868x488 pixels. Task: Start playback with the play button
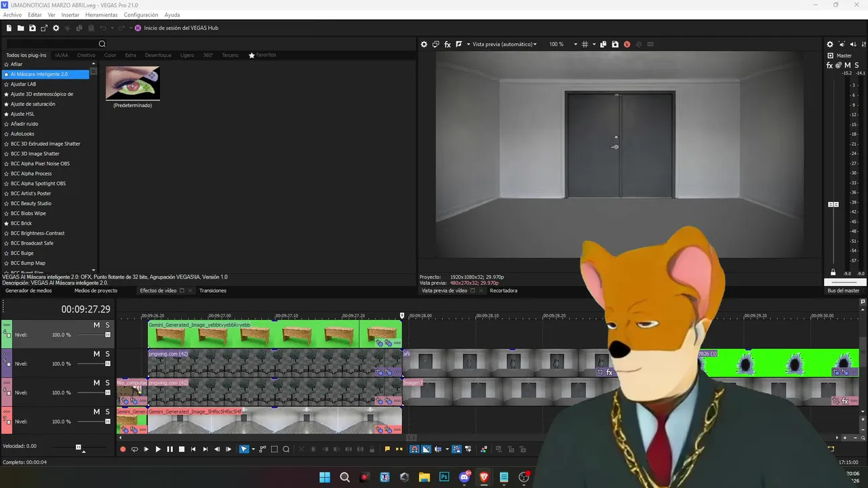[158, 449]
